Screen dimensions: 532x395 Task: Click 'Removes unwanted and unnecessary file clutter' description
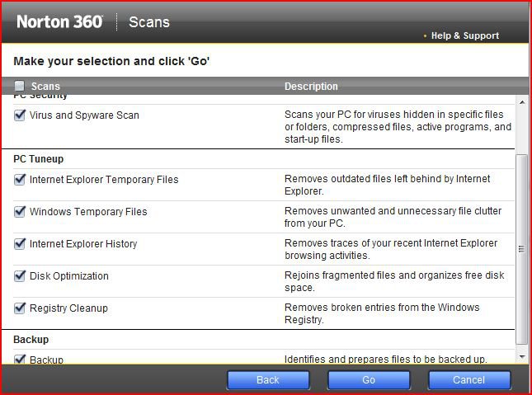[393, 217]
